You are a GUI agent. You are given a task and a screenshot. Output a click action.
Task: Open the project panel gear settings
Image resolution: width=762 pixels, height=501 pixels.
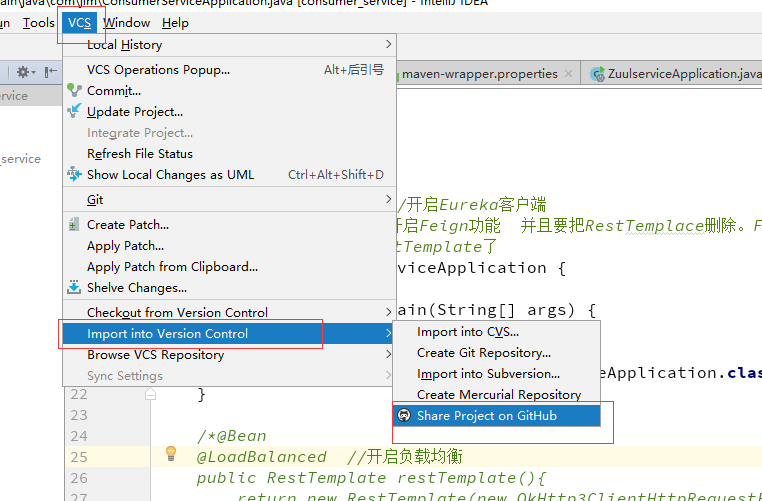tap(26, 72)
